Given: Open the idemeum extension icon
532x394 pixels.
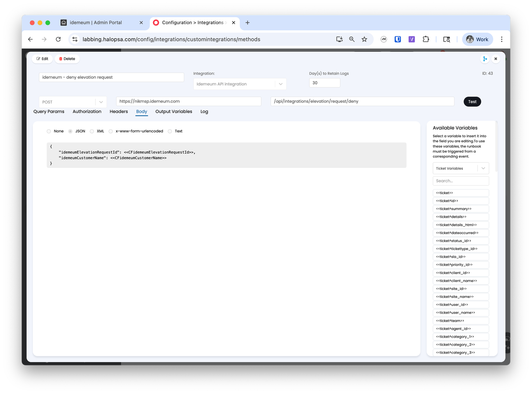Looking at the screenshot, I should (x=384, y=39).
